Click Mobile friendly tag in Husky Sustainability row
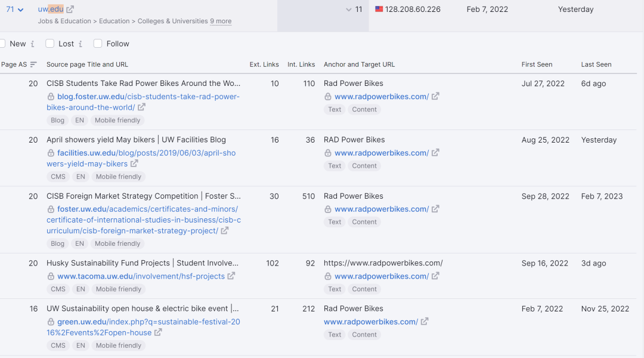Image resolution: width=644 pixels, height=358 pixels. point(118,289)
